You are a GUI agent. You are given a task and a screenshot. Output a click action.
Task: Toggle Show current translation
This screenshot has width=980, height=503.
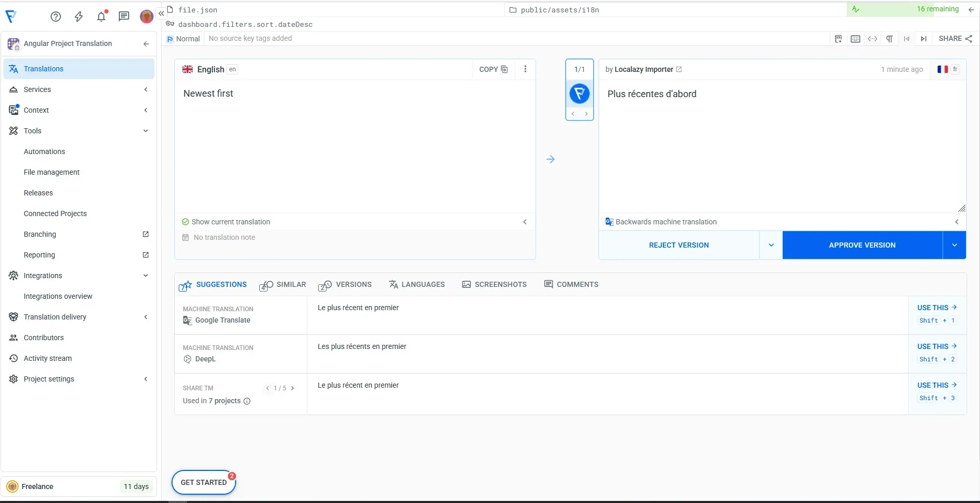231,222
